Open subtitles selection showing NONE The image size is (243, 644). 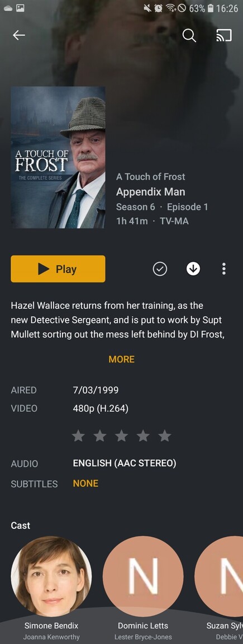85,483
